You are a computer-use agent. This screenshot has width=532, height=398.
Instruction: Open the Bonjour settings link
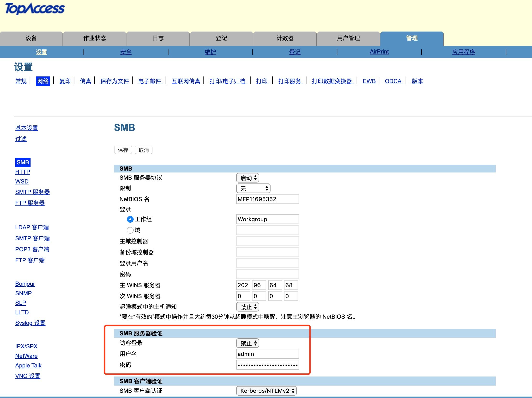click(25, 284)
